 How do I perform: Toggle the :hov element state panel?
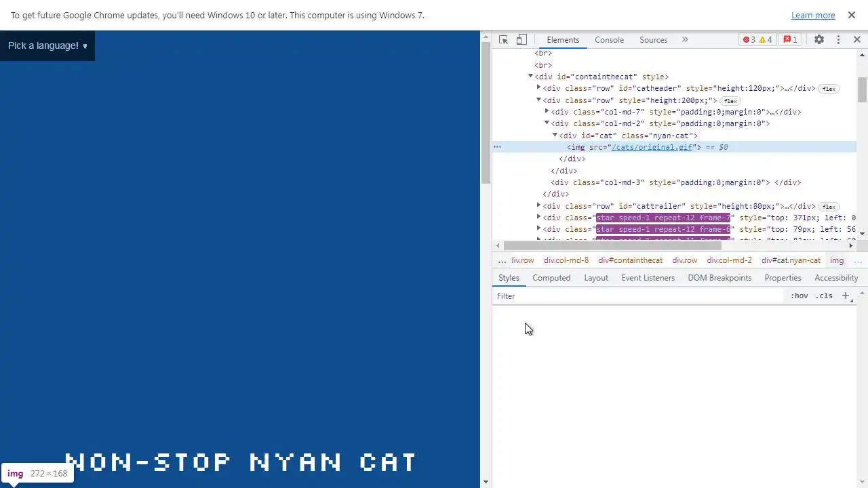pyautogui.click(x=800, y=296)
